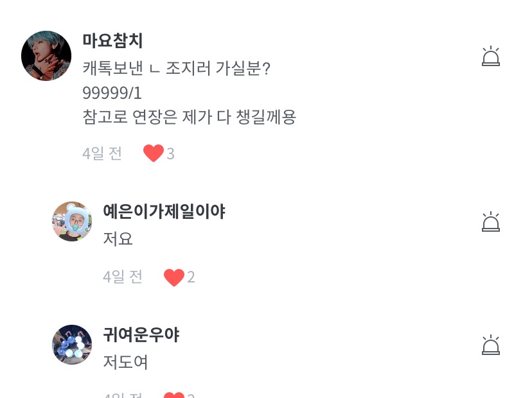View the like count 2 on the 저요 reply

click(191, 277)
